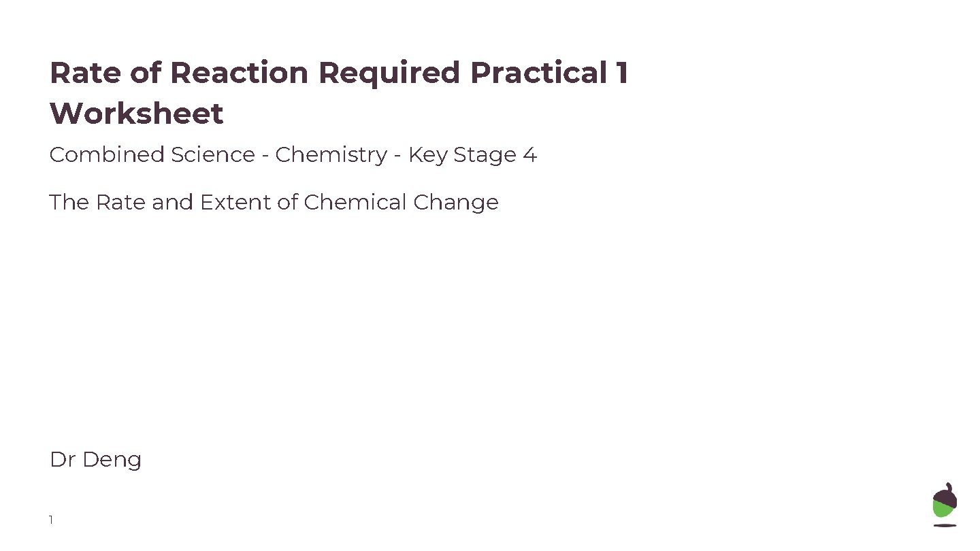The width and height of the screenshot is (980, 551).
Task: Click the Key Stage 4 text
Action: point(472,155)
